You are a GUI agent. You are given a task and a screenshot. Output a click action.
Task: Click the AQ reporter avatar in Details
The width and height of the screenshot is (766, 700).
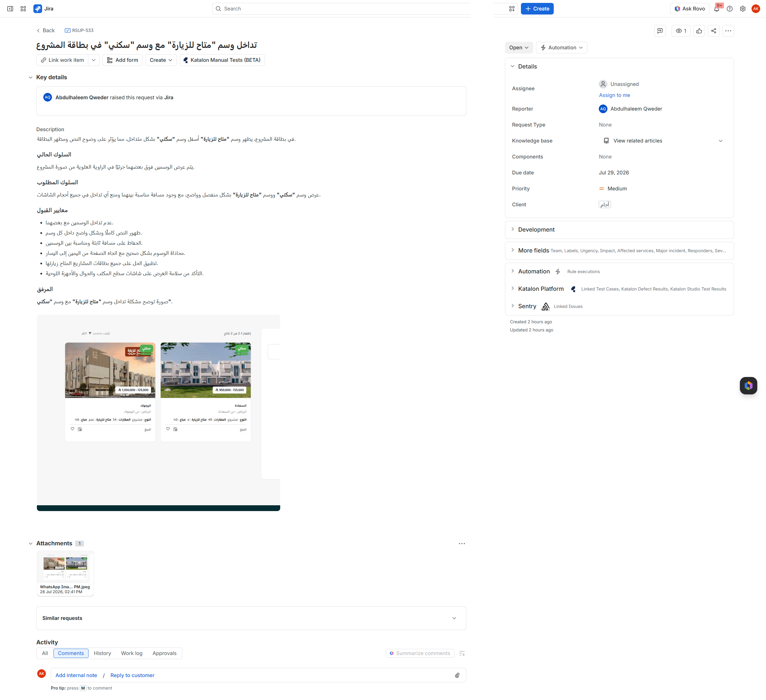pos(603,109)
